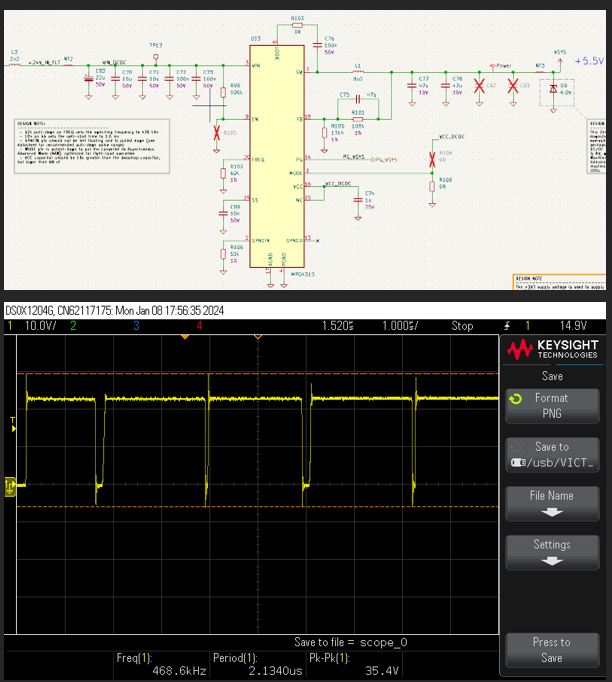Select resistor R102 on the FREQ pin

click(x=223, y=174)
